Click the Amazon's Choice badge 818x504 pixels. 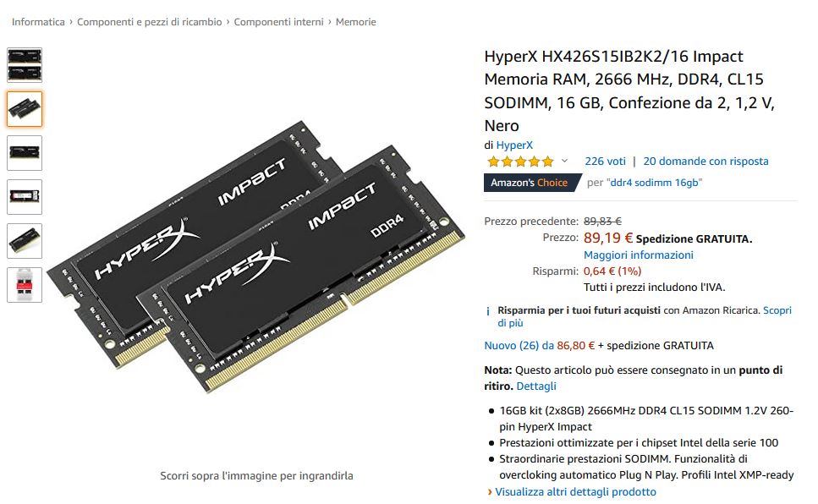pyautogui.click(x=531, y=183)
